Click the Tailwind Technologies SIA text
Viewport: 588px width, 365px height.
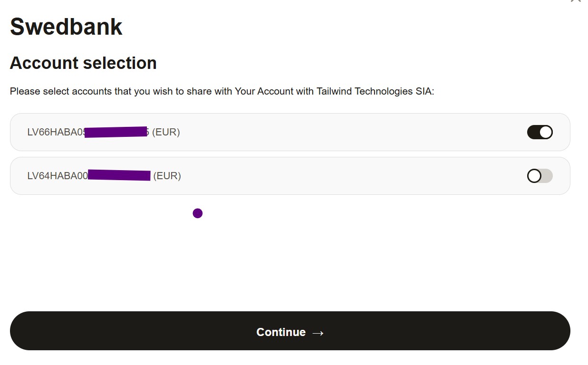(374, 91)
